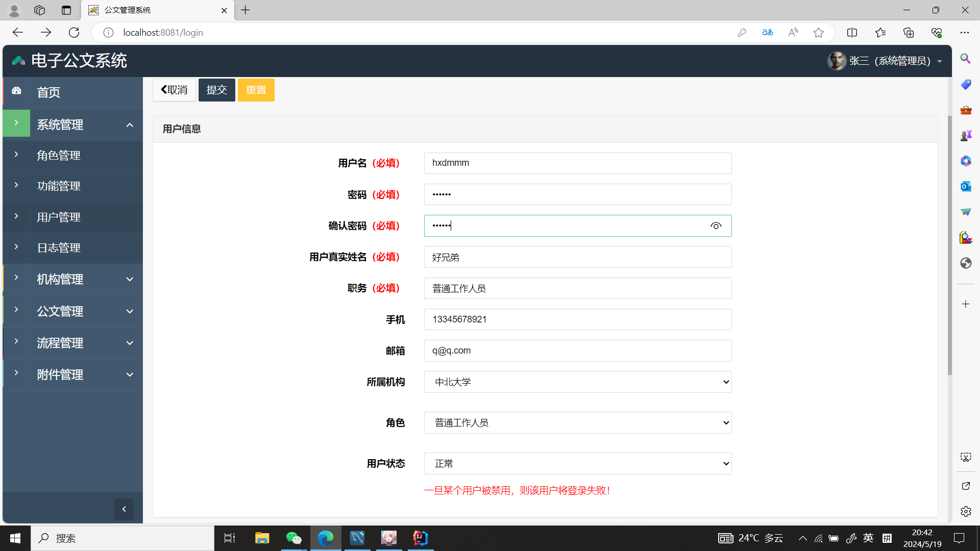Open the 角色 dropdown
The image size is (980, 551).
(577, 423)
